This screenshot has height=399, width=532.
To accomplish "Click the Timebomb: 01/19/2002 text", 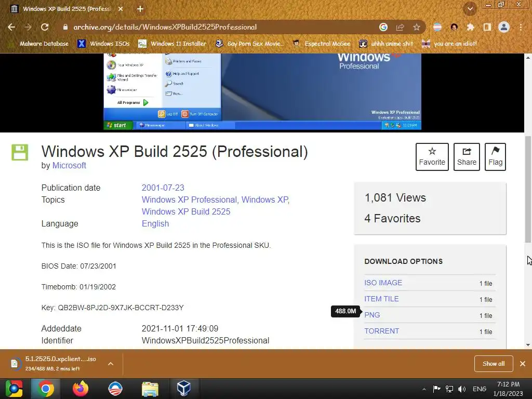I will (78, 287).
